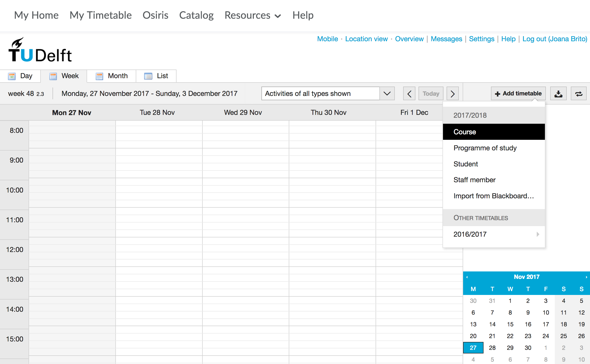Click the refresh/sync timetable icon
590x364 pixels.
pos(579,94)
